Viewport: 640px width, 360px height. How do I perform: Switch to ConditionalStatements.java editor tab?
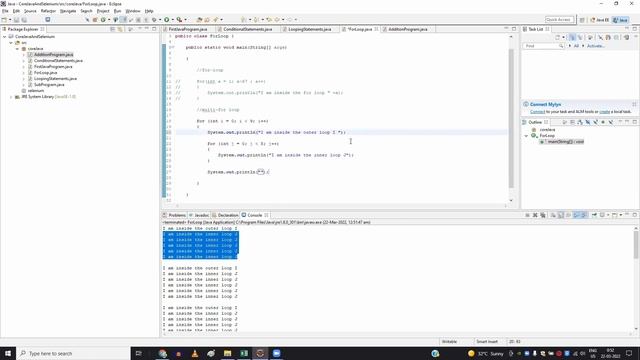coord(247,29)
